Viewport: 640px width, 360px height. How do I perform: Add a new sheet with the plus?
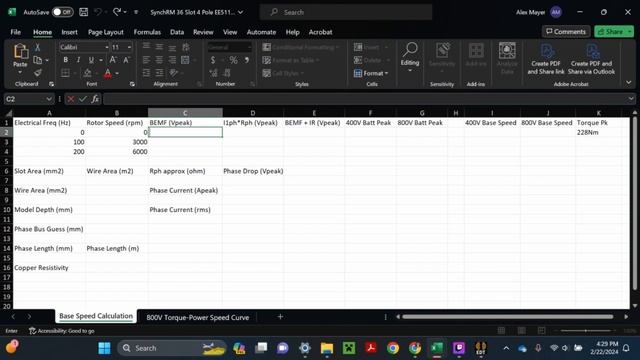click(280, 317)
